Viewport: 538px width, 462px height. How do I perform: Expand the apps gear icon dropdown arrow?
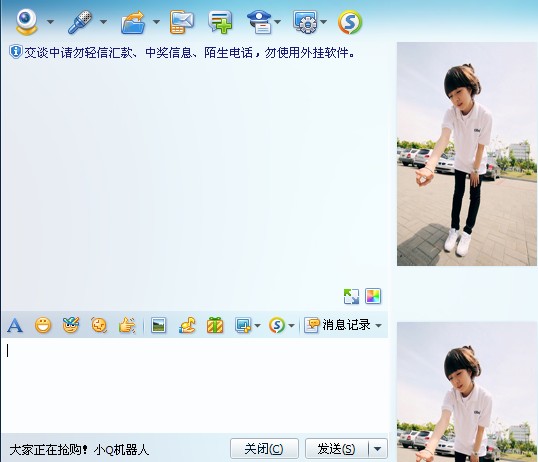tap(323, 22)
